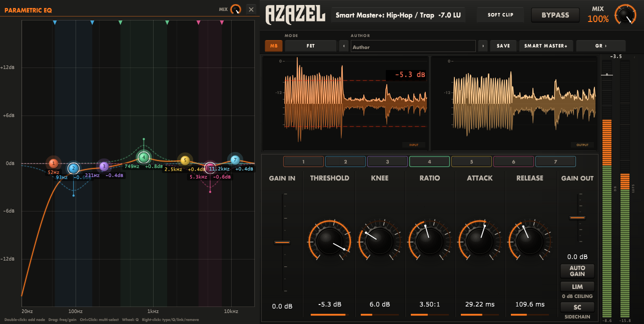Select band tab 7
Screen dimensions: 644x324
pyautogui.click(x=555, y=161)
